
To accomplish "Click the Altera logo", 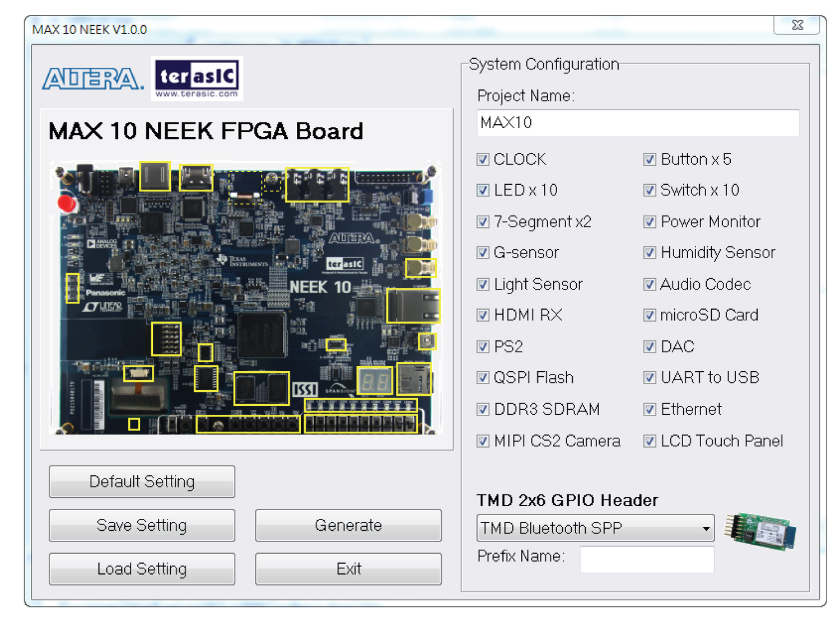I will coord(93,79).
